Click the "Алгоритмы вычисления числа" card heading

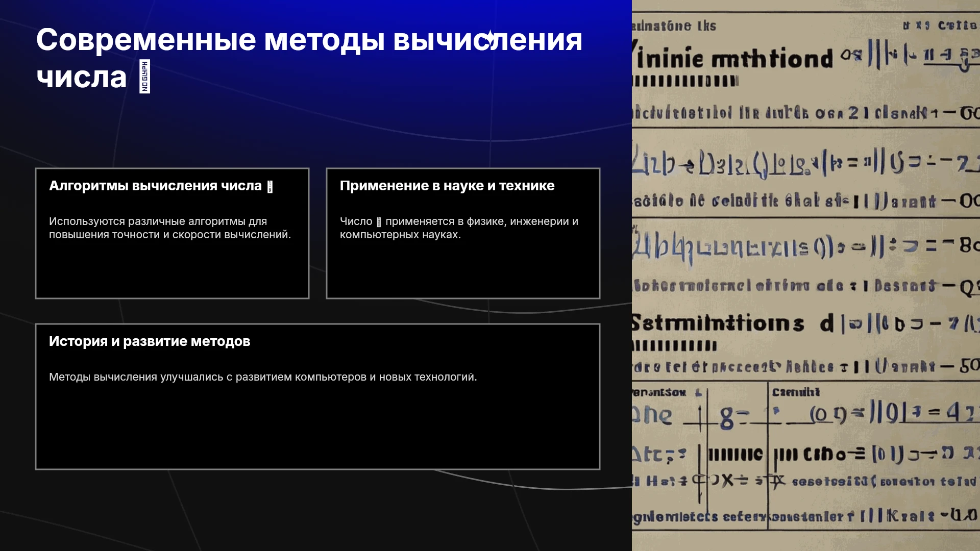pos(155,186)
